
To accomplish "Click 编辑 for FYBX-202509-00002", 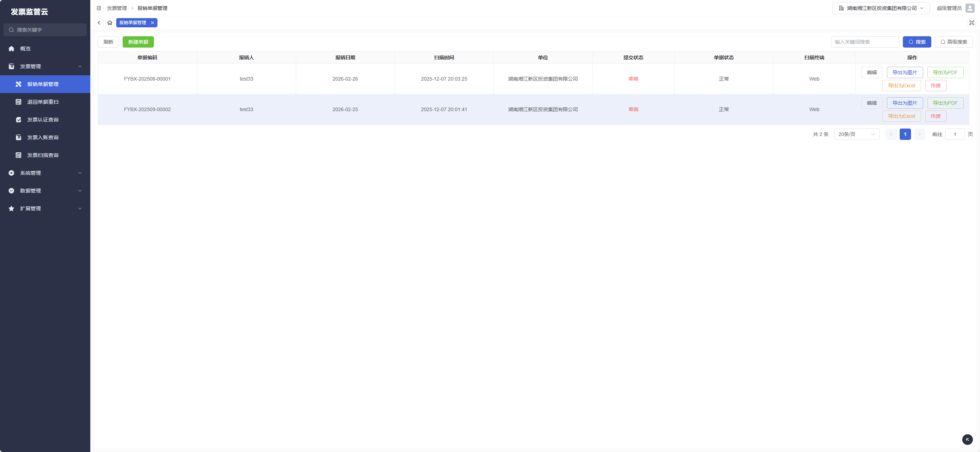I will point(872,103).
